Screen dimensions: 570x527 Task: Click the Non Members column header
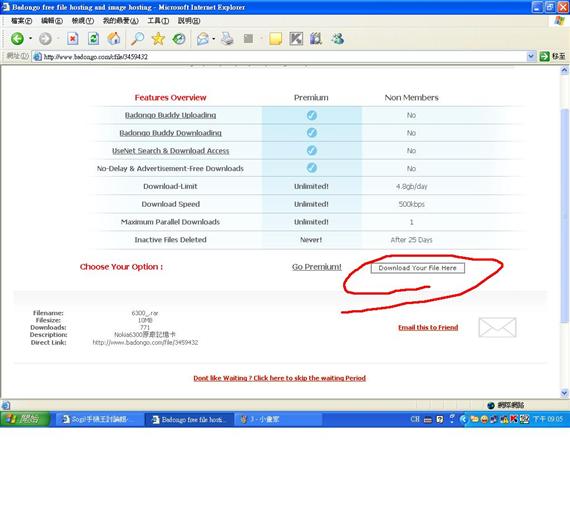(x=412, y=97)
